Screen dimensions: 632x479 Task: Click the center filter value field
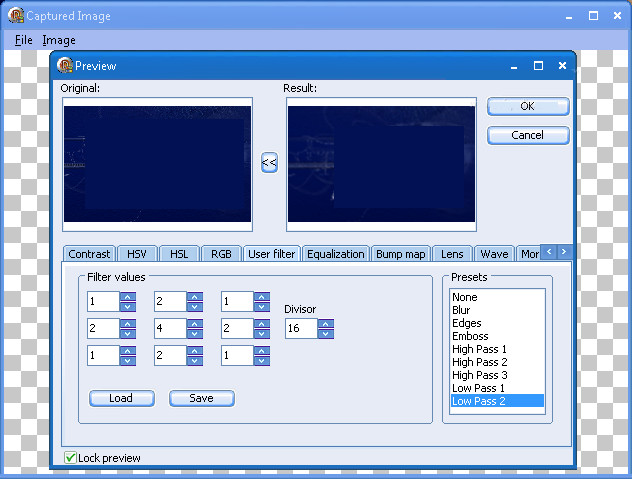[x=170, y=329]
